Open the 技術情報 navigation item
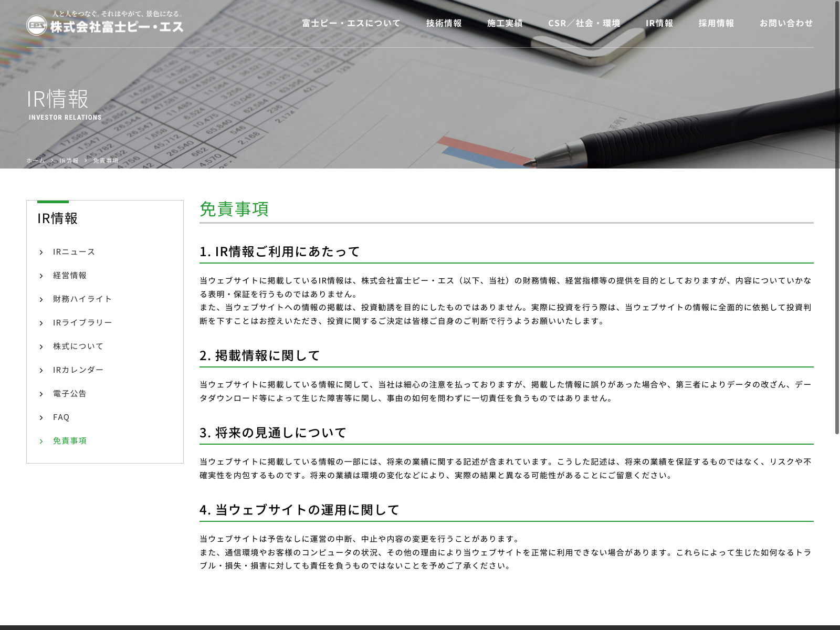840x630 pixels. [444, 23]
